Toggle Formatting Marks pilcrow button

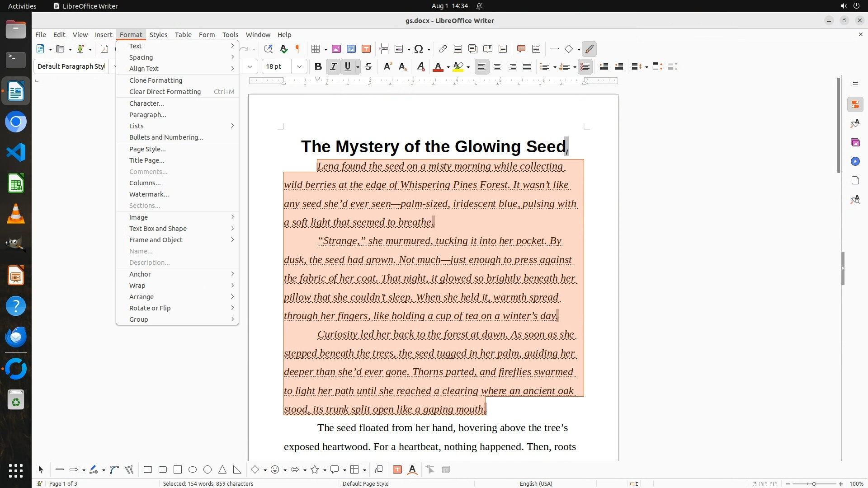tap(298, 49)
